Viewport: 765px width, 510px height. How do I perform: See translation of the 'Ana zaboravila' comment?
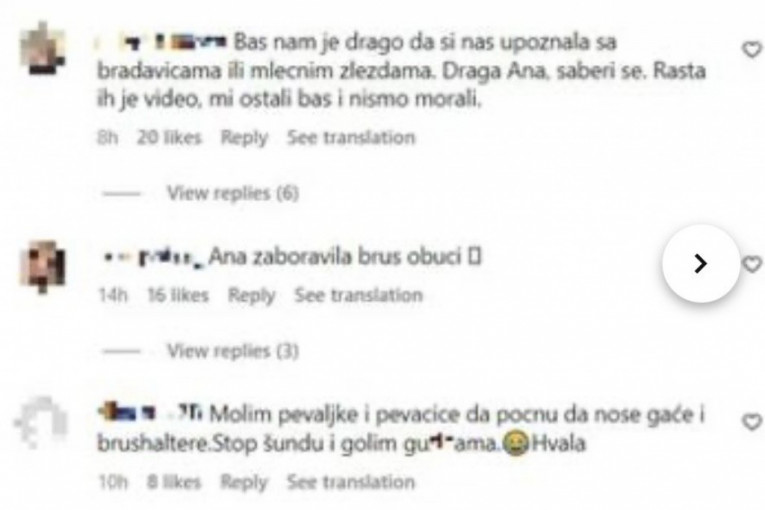pyautogui.click(x=359, y=295)
